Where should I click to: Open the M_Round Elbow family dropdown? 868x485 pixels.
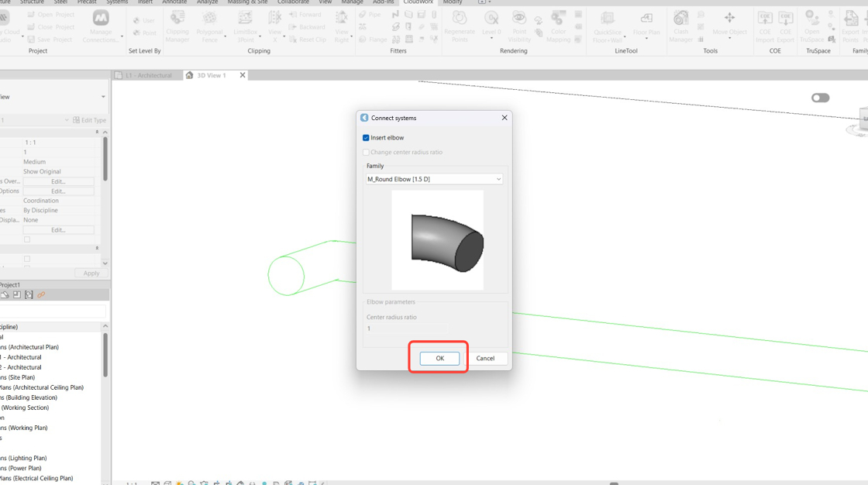(x=434, y=180)
